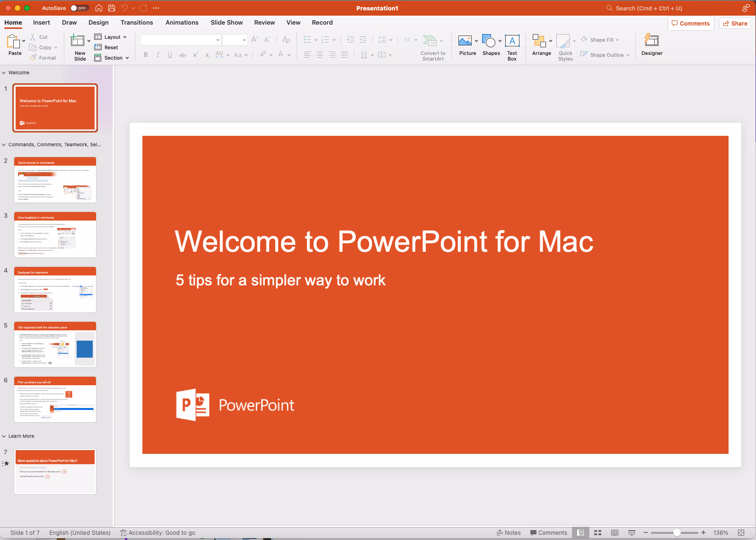Zoom in with the plus button
This screenshot has height=540, width=756.
[x=703, y=532]
